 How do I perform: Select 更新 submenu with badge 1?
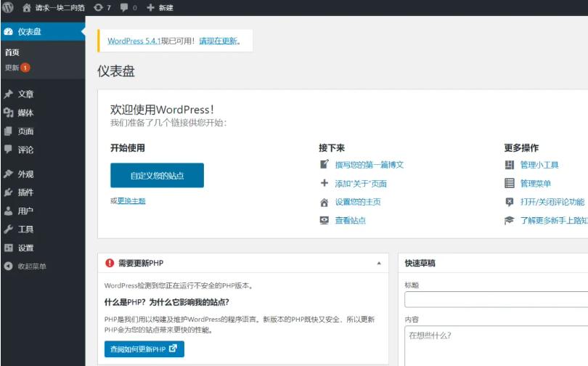click(x=17, y=68)
